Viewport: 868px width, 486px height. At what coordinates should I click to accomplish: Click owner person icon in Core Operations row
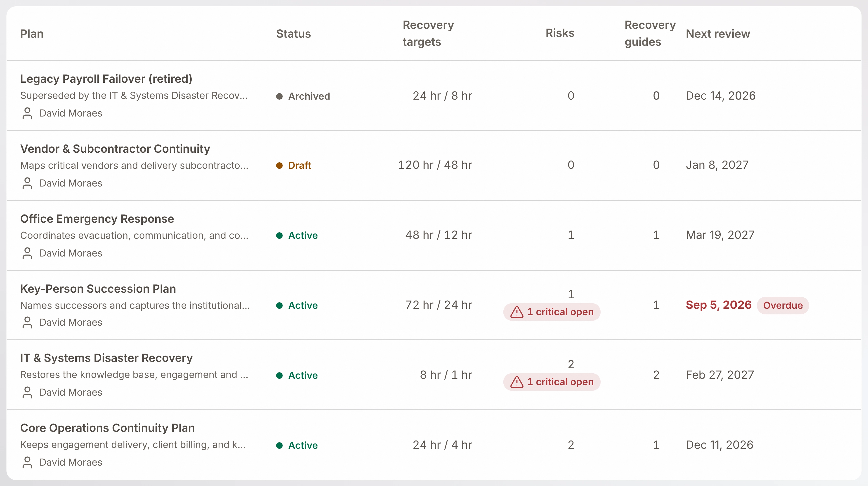(x=27, y=463)
